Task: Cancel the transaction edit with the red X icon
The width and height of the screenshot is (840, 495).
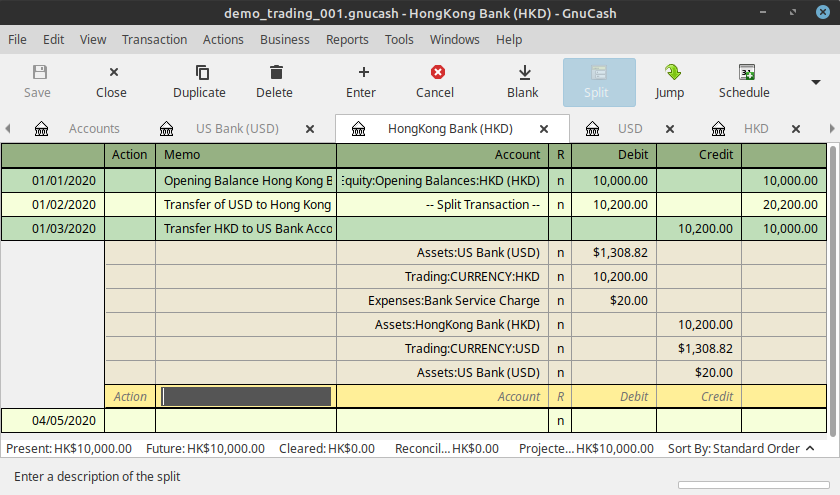Action: tap(435, 73)
